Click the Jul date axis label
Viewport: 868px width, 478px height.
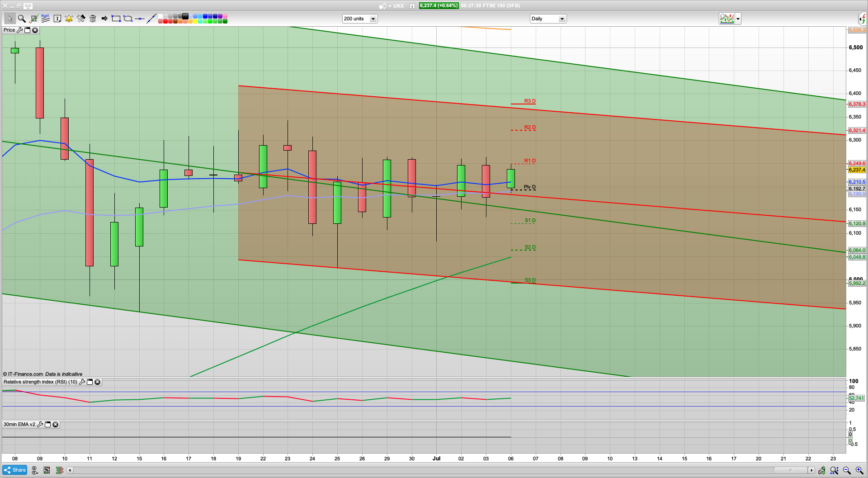(x=436, y=458)
